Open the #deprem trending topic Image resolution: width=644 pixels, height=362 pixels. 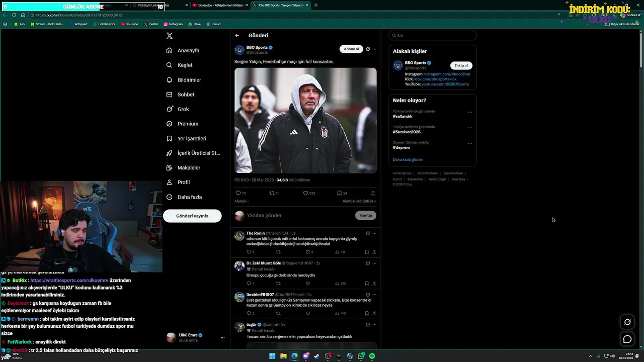(401, 147)
